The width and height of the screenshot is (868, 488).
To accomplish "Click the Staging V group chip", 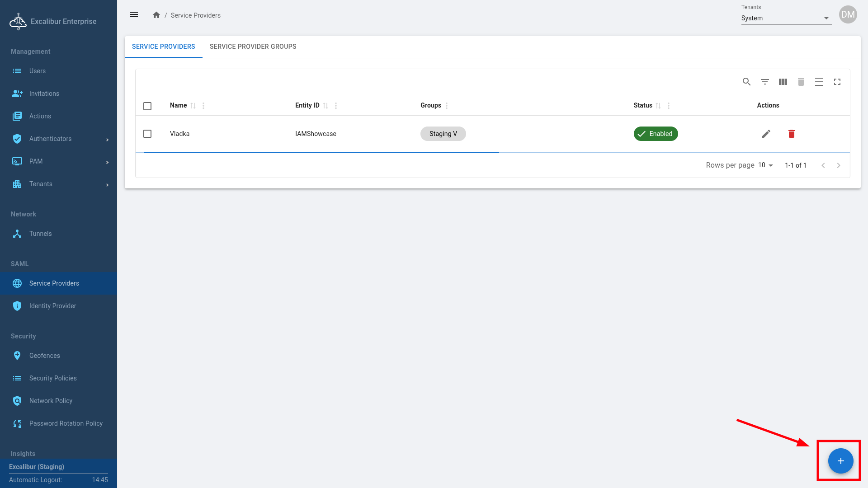I will pos(443,134).
